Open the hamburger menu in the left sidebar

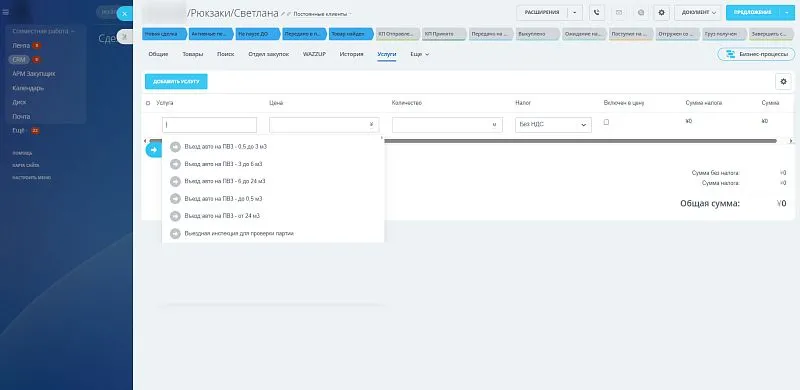(6, 12)
